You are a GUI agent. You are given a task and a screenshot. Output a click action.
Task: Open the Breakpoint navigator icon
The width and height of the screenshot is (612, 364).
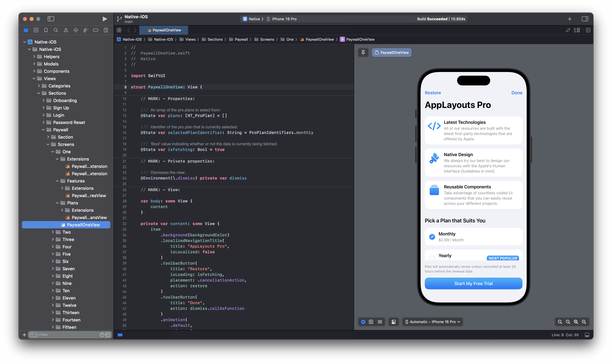[95, 30]
